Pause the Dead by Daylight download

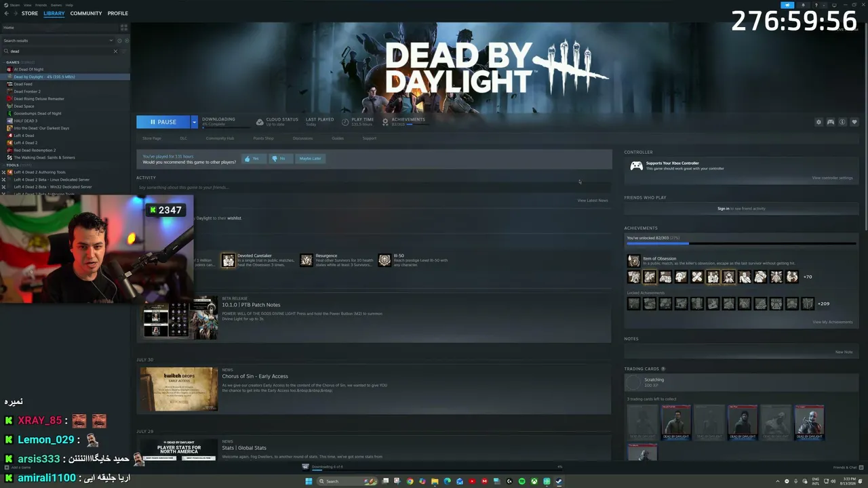tap(163, 122)
